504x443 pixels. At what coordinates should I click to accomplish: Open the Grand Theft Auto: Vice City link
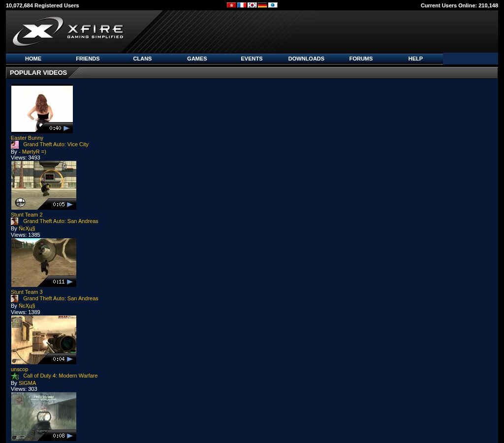point(56,144)
